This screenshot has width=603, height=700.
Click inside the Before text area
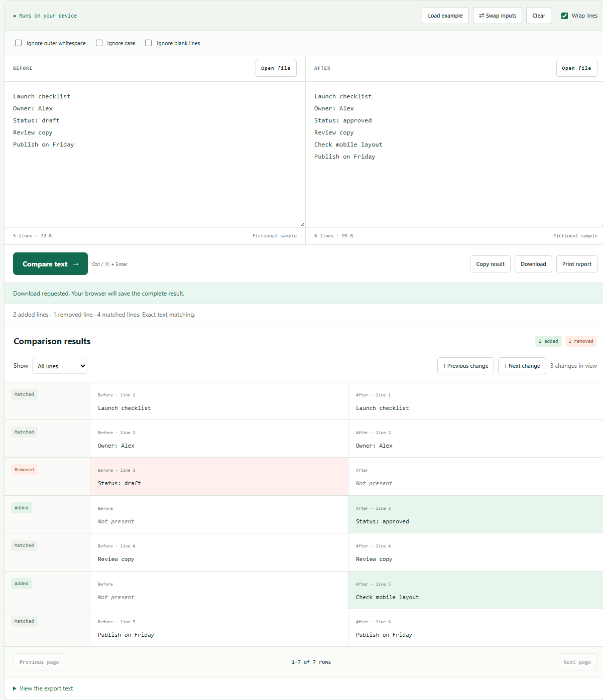click(x=155, y=155)
